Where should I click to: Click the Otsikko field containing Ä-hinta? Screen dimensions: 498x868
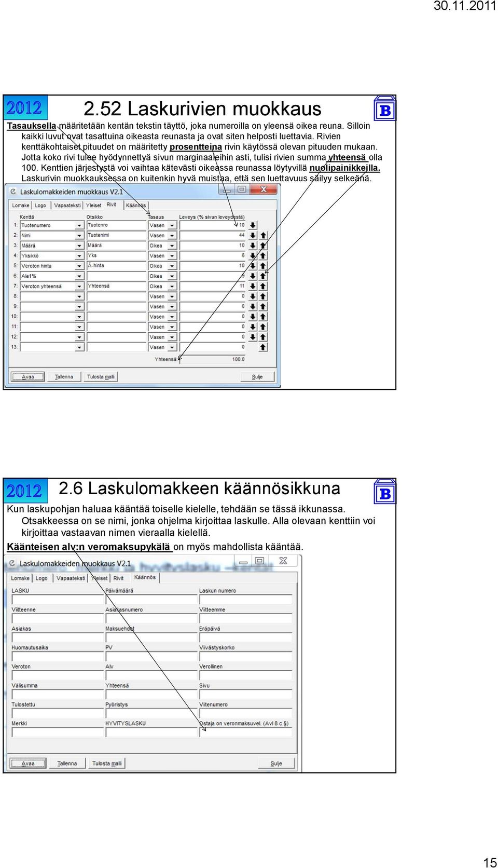[116, 266]
